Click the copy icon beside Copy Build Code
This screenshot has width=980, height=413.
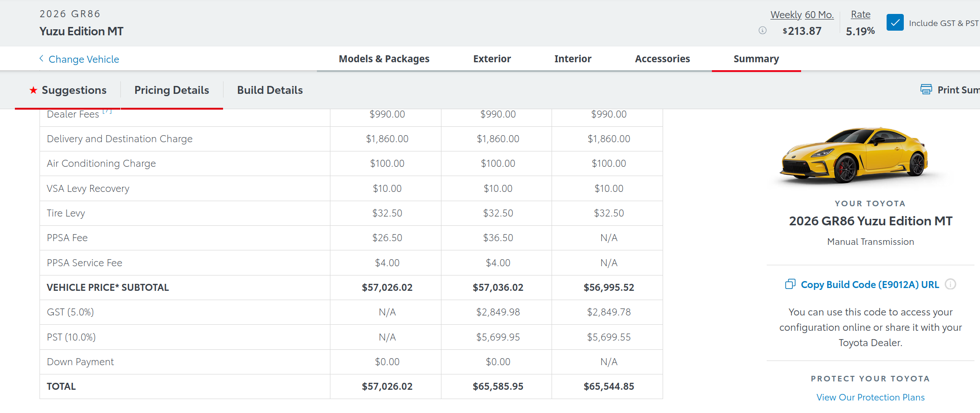[790, 284]
